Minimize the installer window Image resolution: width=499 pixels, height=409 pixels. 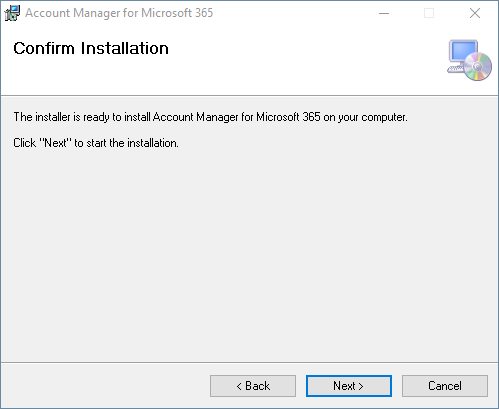point(384,13)
